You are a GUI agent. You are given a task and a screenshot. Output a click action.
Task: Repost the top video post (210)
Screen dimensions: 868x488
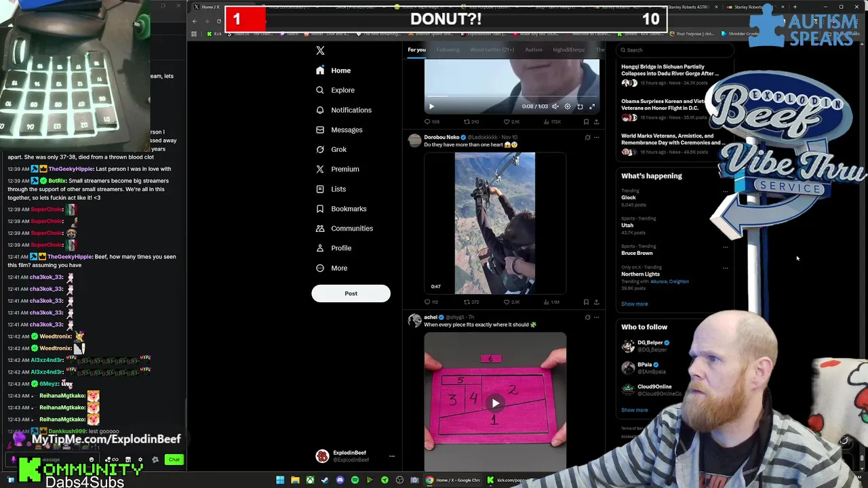pyautogui.click(x=471, y=122)
